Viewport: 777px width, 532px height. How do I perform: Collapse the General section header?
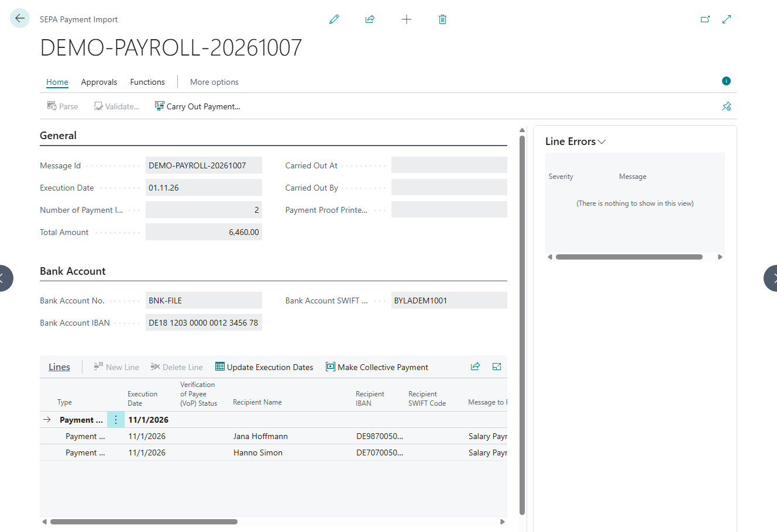point(58,136)
